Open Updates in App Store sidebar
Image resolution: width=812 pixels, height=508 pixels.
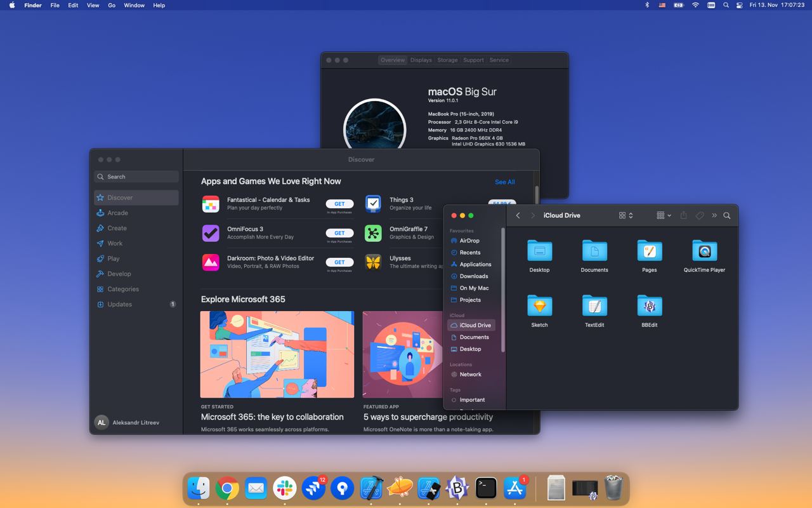136,304
